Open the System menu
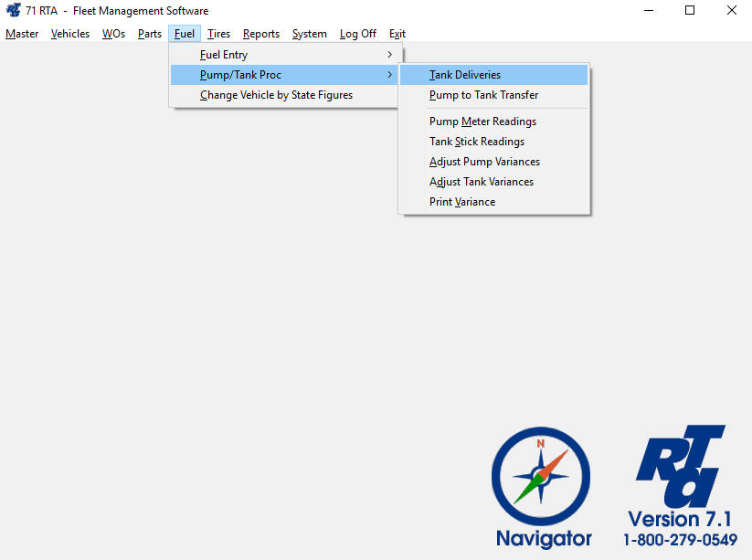 [x=309, y=34]
